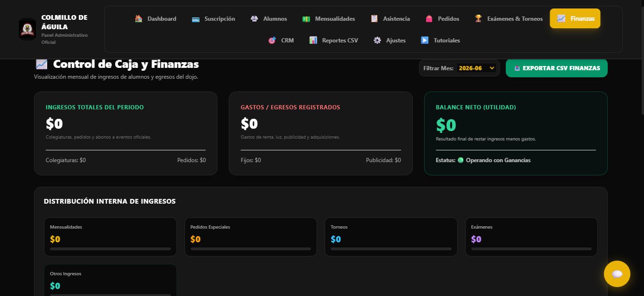Click the 'Fijos: $0' text
Image resolution: width=644 pixels, height=296 pixels.
tap(251, 160)
